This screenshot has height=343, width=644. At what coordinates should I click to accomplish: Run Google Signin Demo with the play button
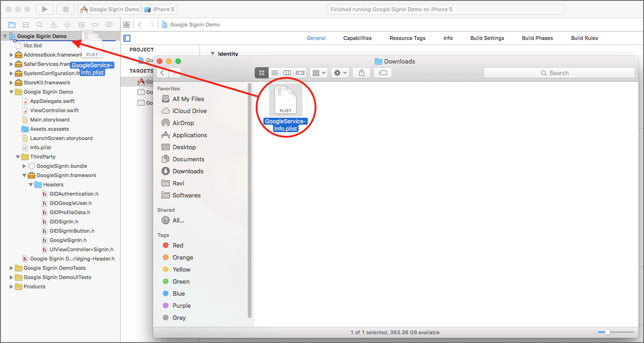pyautogui.click(x=44, y=9)
